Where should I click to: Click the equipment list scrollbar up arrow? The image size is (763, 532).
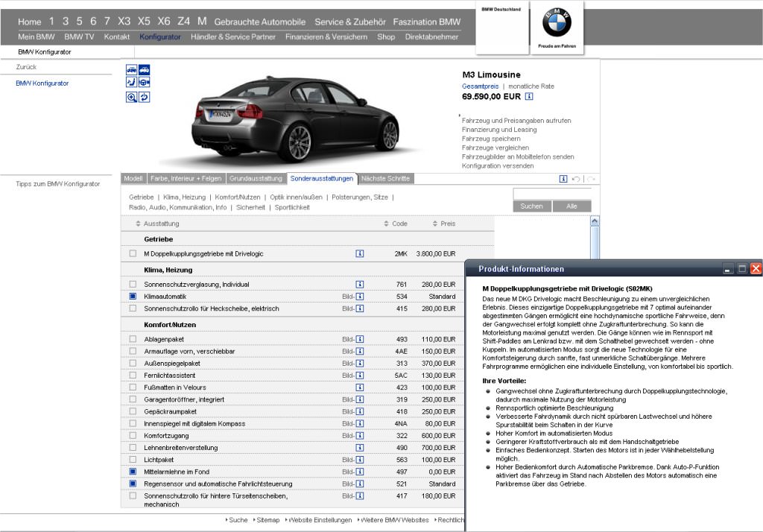coord(595,221)
